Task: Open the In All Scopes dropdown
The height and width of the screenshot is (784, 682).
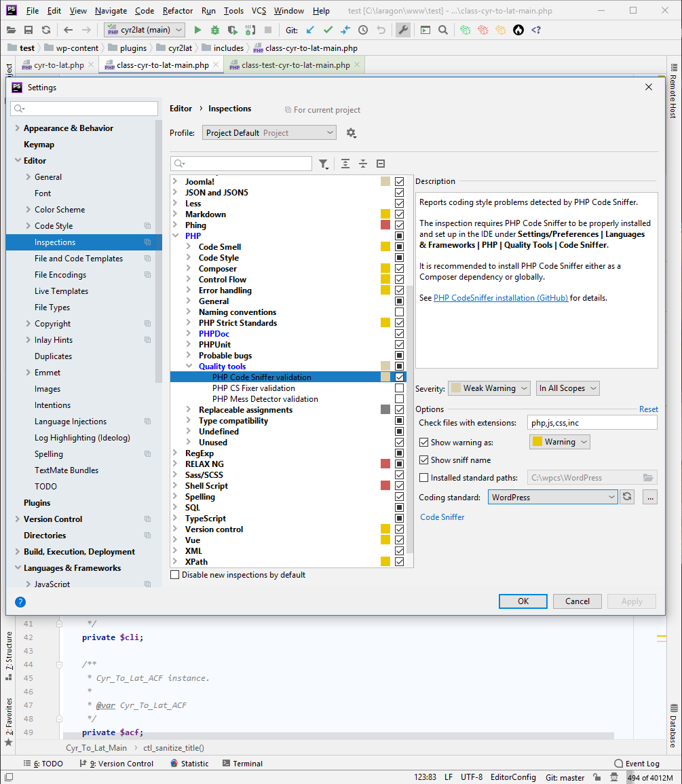Action: 567,388
